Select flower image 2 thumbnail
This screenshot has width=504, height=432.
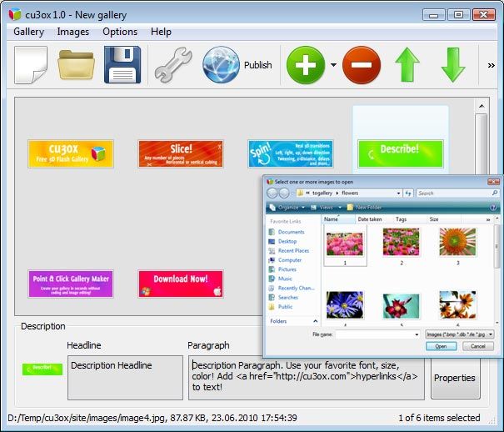coord(402,242)
